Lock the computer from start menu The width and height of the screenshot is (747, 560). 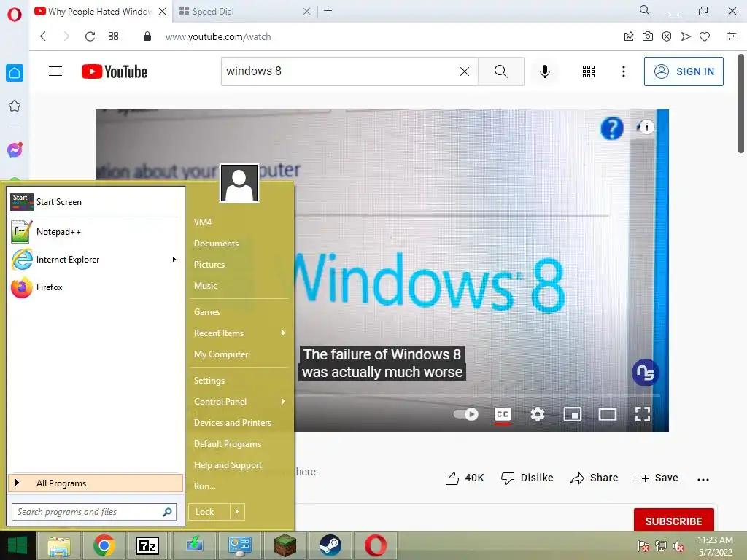(x=209, y=512)
